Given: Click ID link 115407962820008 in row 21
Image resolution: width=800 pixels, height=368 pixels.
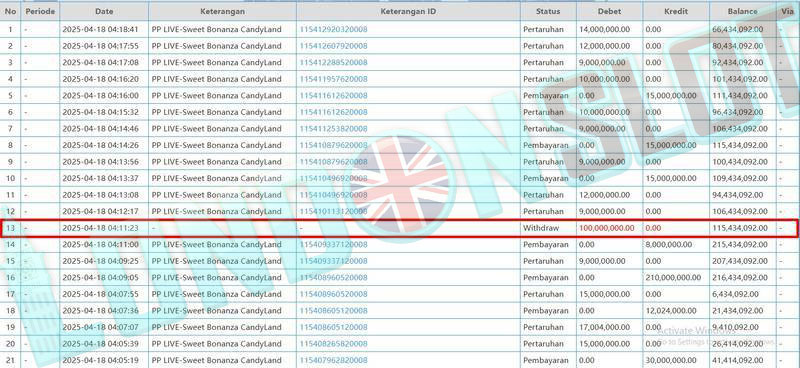Looking at the screenshot, I should coord(333,360).
